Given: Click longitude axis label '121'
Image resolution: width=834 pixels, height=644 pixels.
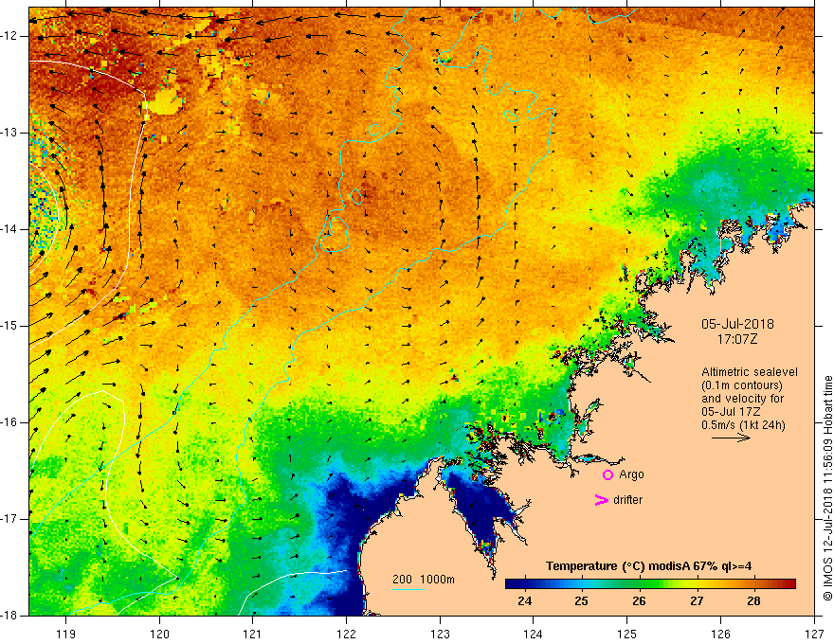Looking at the screenshot, I should click(253, 634).
